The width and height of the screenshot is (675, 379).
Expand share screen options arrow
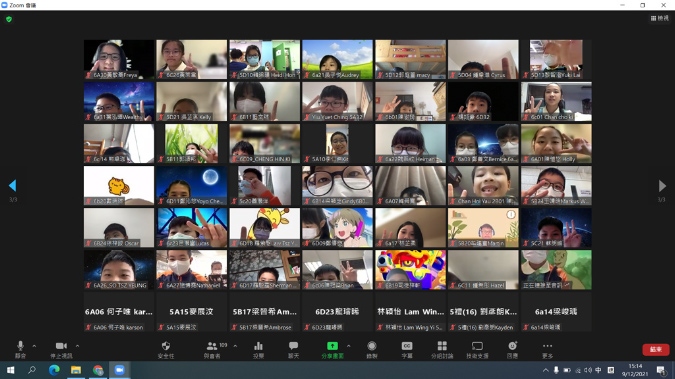[x=348, y=346]
